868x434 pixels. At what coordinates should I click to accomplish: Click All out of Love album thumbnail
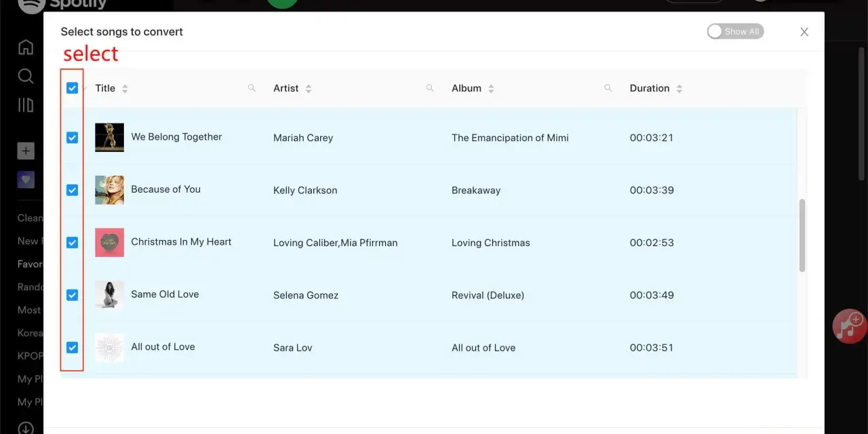click(x=109, y=347)
